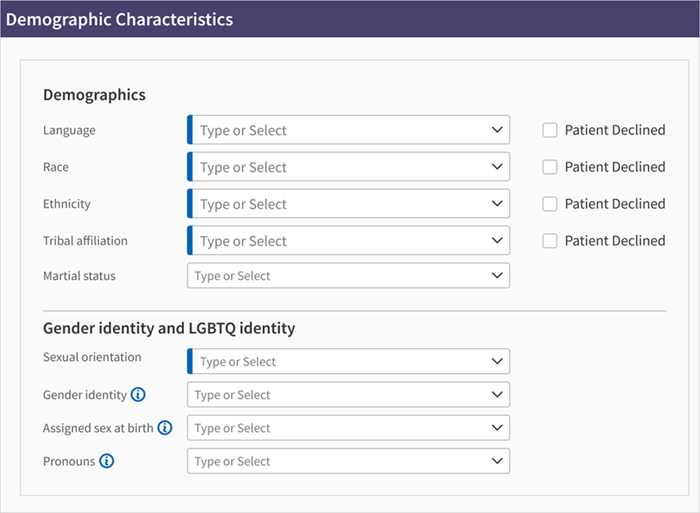Focus the Tribal affiliation text field

[x=340, y=241]
